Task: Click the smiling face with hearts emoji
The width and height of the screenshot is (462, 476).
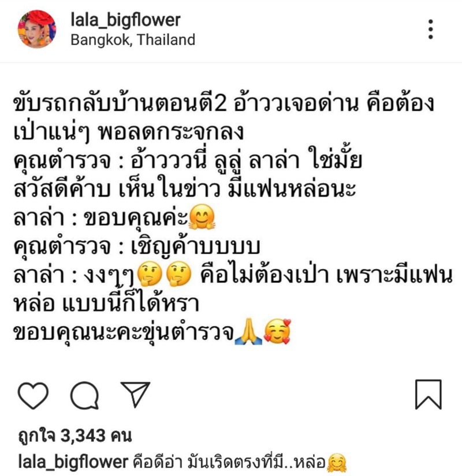Action: (277, 331)
